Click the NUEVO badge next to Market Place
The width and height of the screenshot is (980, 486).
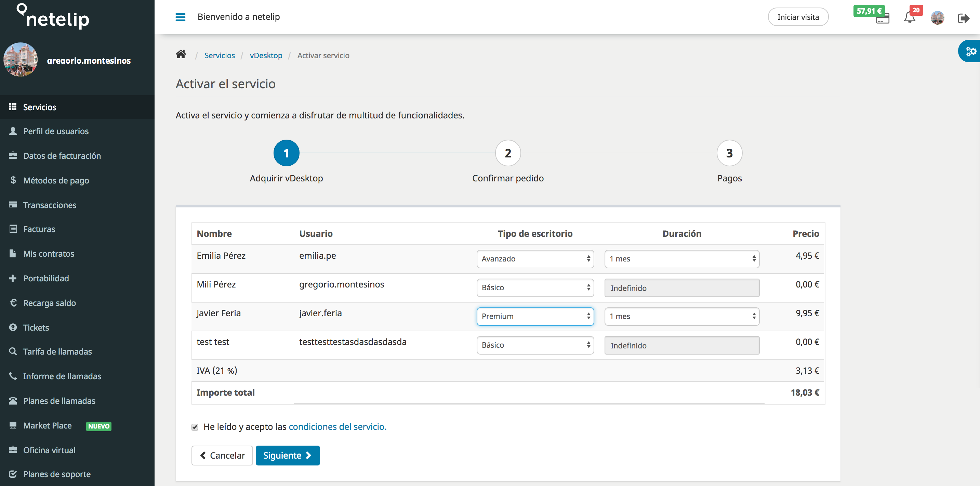pos(98,426)
